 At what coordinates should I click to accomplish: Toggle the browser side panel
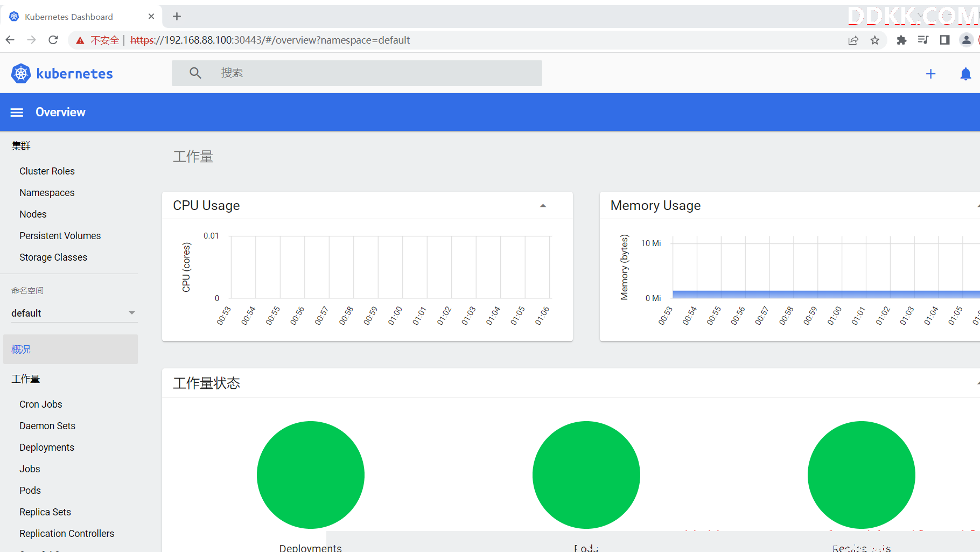click(x=944, y=40)
